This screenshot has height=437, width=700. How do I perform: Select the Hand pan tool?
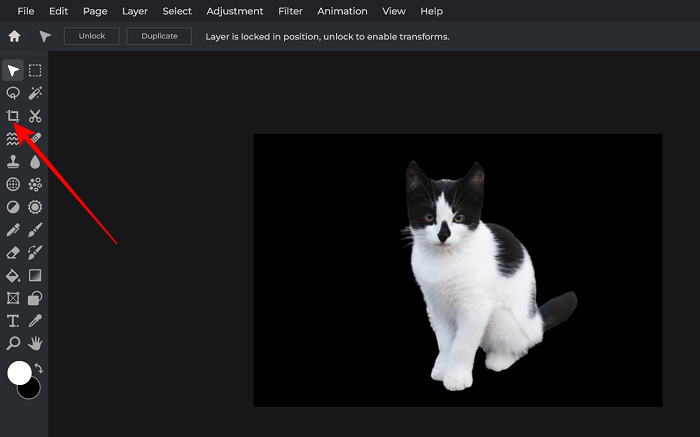click(x=35, y=343)
